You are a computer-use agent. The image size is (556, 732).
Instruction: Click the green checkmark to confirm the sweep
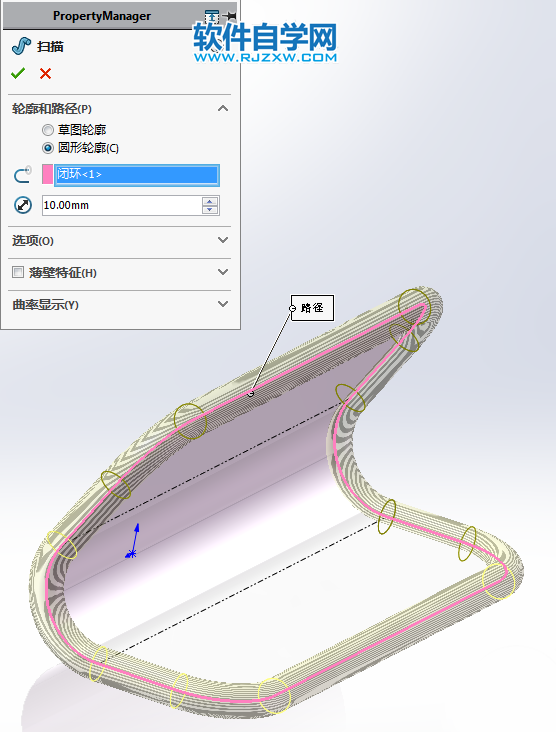[18, 73]
